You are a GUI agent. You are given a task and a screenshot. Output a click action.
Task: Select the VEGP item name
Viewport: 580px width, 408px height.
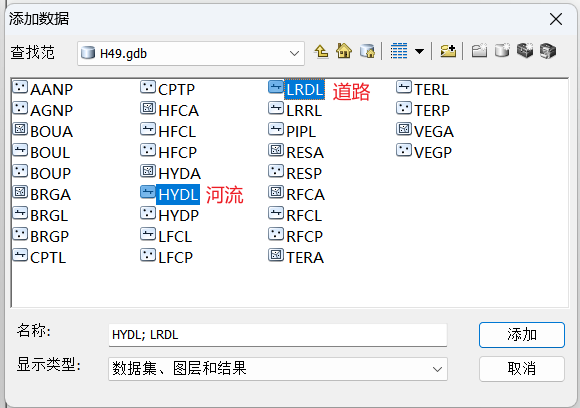coord(433,152)
